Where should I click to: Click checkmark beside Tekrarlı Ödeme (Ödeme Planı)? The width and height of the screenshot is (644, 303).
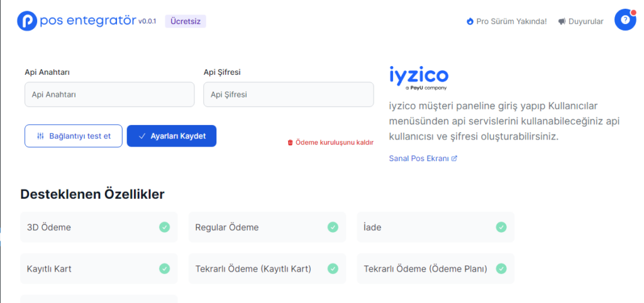click(501, 268)
